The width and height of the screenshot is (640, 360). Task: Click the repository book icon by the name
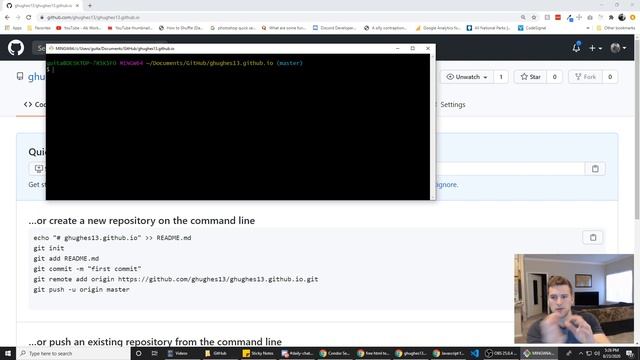(x=20, y=76)
